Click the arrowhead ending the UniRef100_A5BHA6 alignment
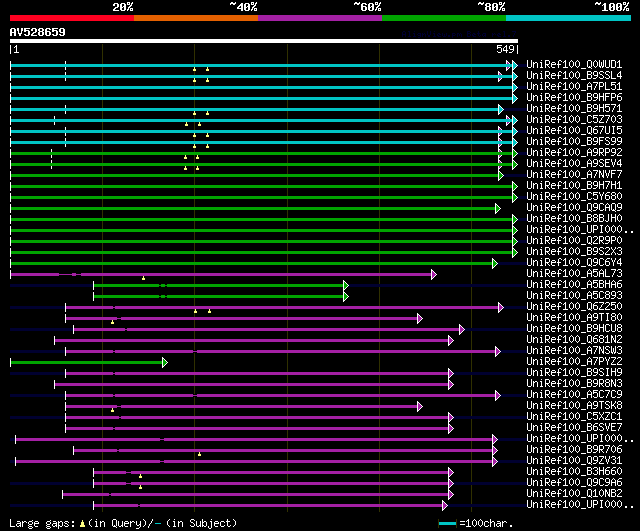 [346, 286]
